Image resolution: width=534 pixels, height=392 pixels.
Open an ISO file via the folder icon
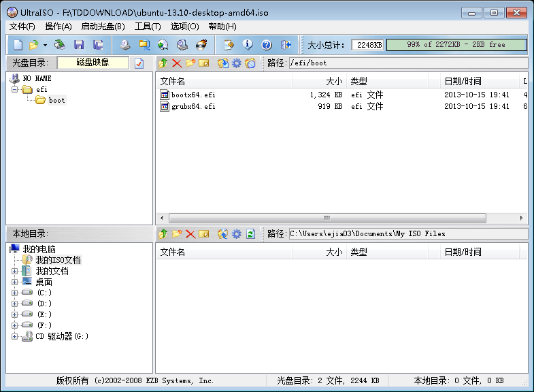[34, 45]
